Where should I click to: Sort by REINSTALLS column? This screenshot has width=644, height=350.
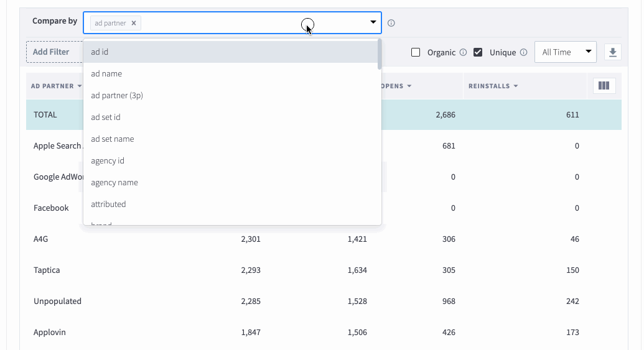pos(493,86)
